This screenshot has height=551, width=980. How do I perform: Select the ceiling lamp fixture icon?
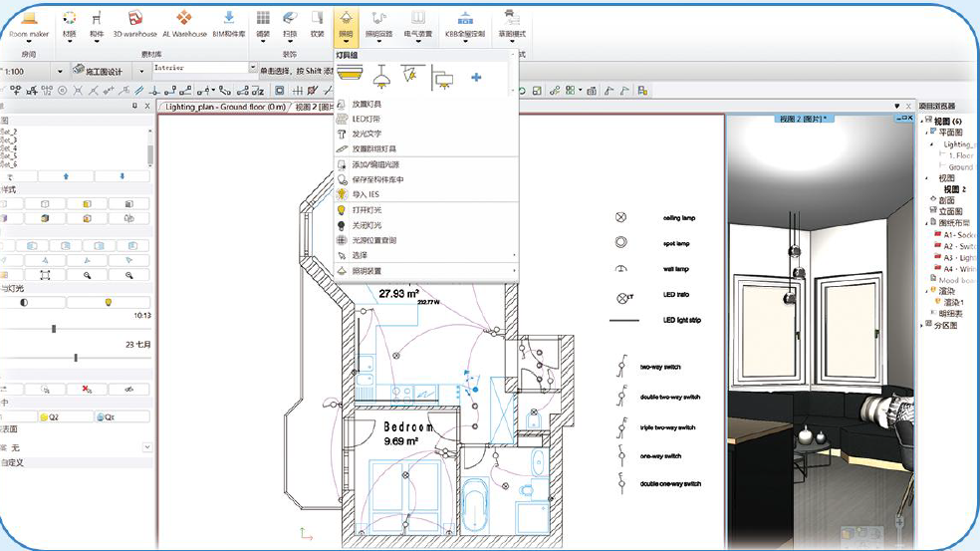[350, 76]
